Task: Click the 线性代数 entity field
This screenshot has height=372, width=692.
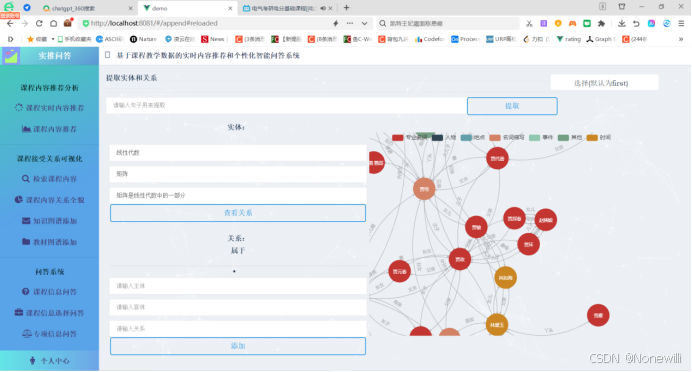Action: coord(238,153)
